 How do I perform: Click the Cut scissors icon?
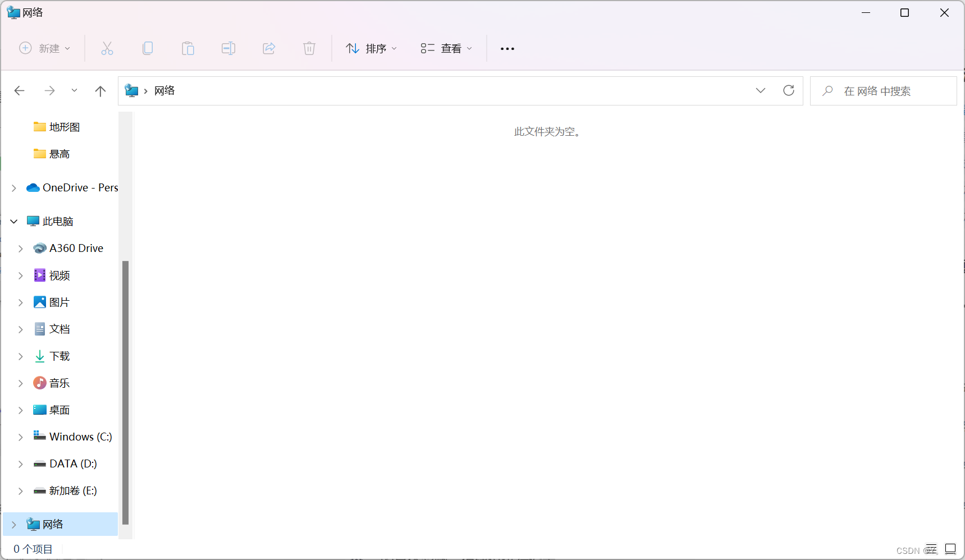click(x=107, y=48)
